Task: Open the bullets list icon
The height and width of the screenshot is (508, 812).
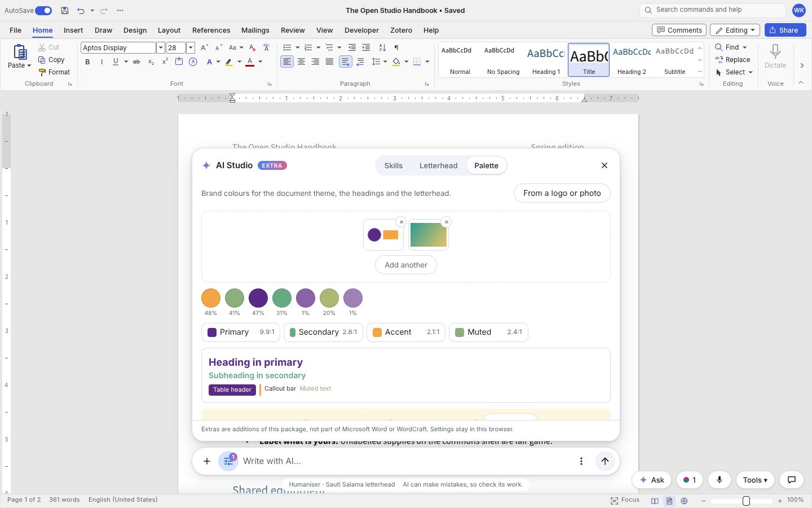Action: [287, 47]
